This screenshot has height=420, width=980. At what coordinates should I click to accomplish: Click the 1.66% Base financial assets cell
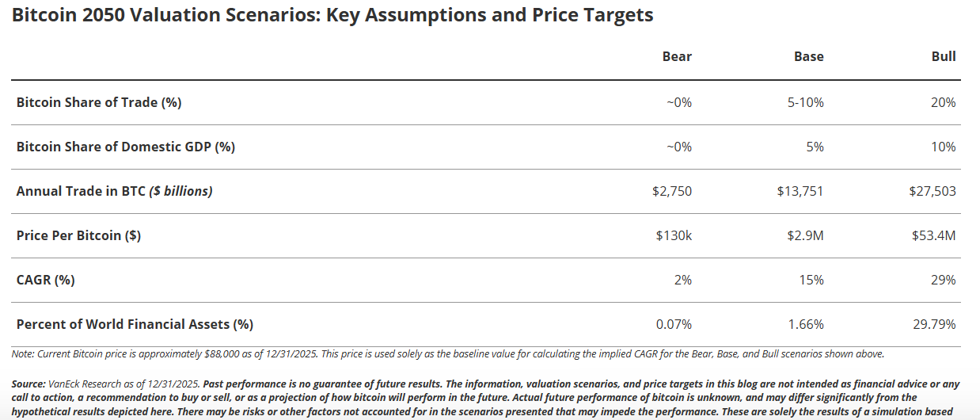(x=806, y=324)
